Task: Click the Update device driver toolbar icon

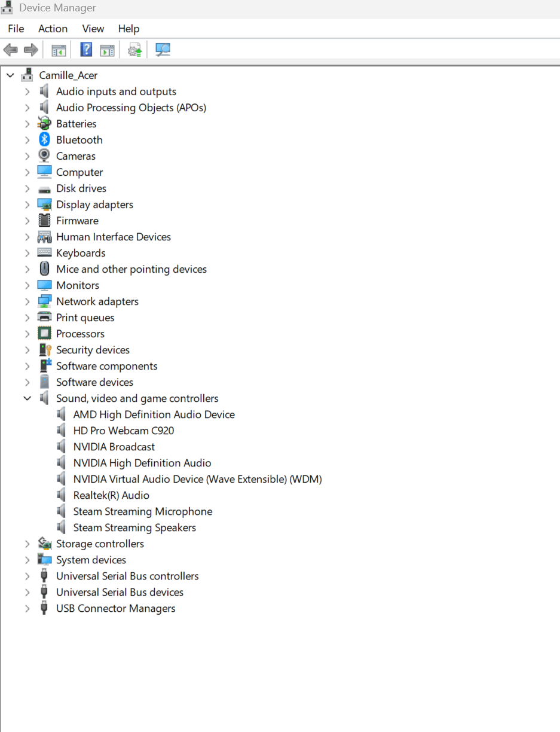Action: tap(135, 50)
